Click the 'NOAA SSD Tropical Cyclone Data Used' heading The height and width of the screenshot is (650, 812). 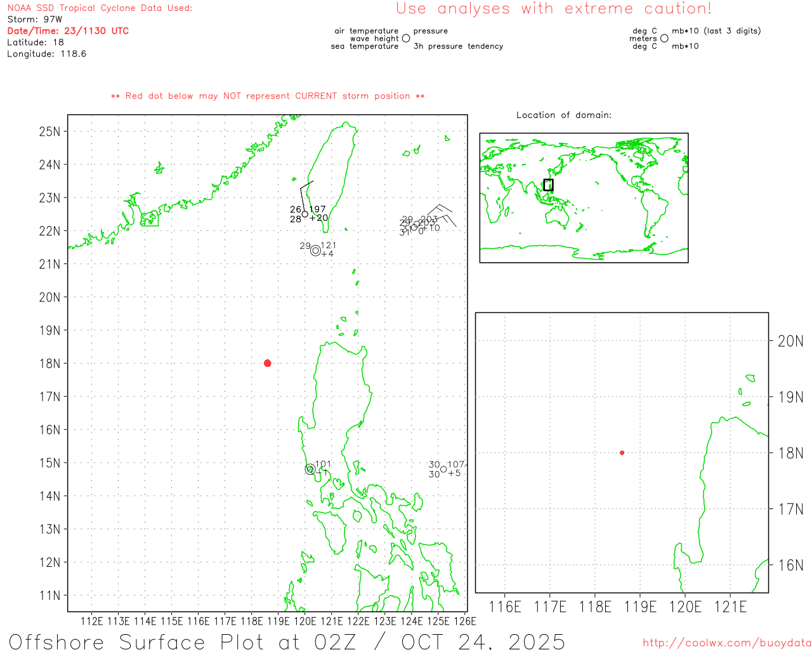(x=100, y=8)
